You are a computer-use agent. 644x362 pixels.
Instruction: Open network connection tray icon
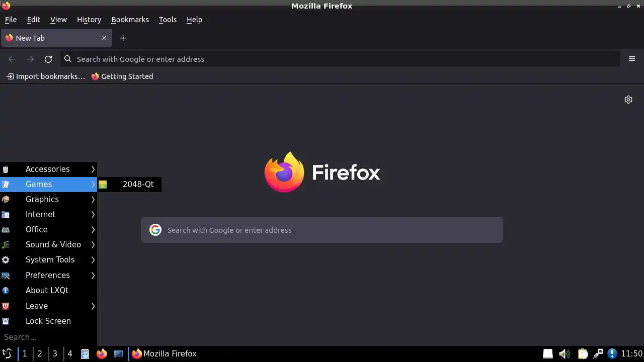click(x=598, y=354)
